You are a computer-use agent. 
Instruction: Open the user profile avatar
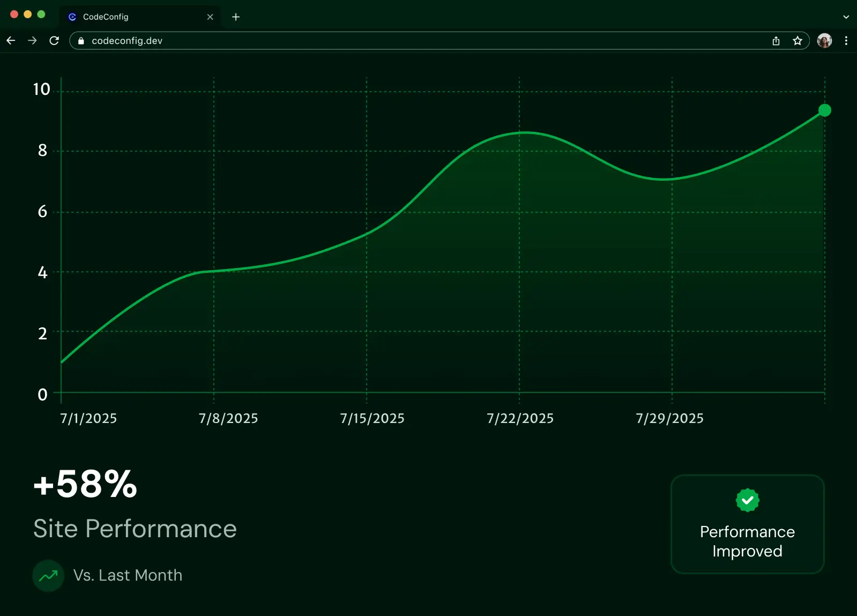click(x=824, y=41)
